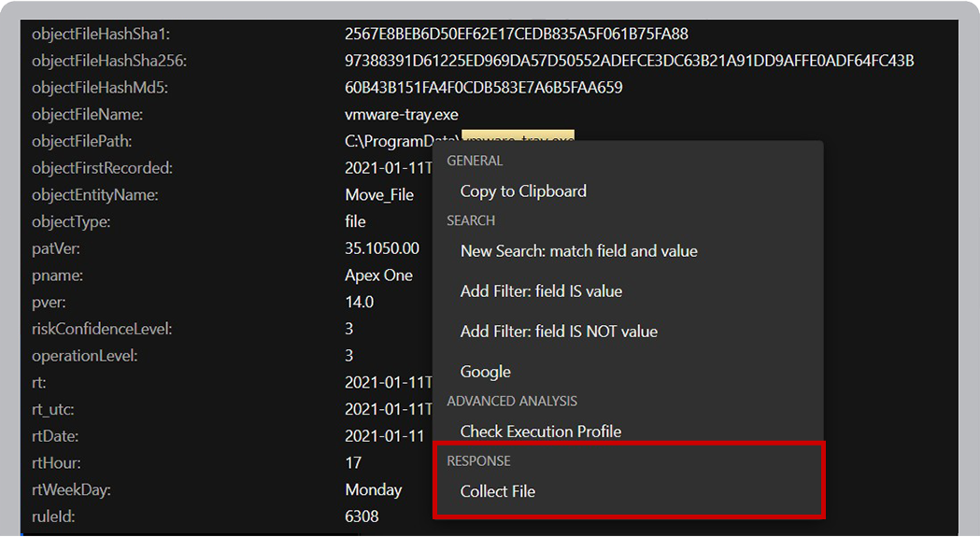Select the Move_File entity name value
This screenshot has width=980, height=537.
point(379,195)
